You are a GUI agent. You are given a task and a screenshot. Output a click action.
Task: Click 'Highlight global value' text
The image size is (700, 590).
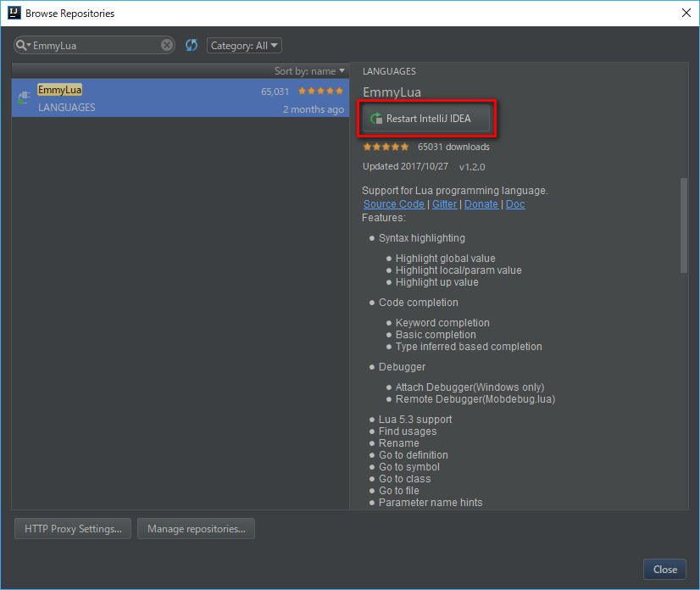(446, 259)
